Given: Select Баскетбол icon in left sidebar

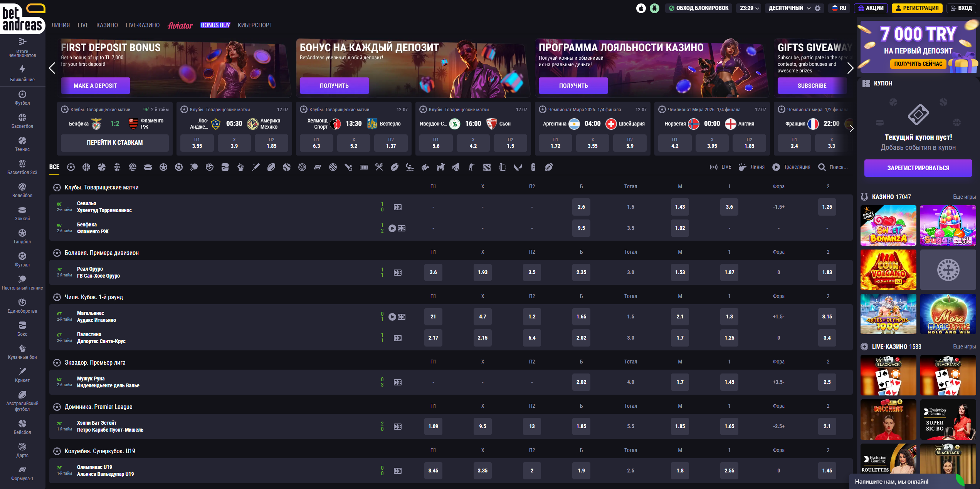Looking at the screenshot, I should [x=22, y=118].
